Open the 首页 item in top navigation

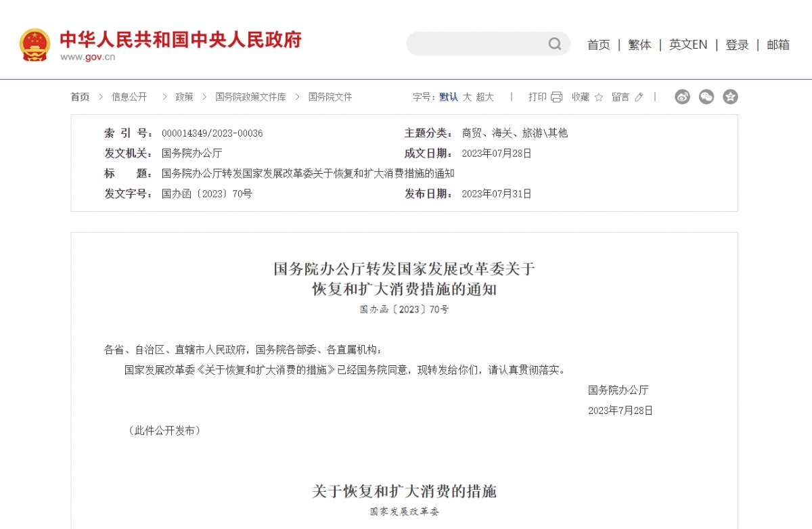[598, 45]
